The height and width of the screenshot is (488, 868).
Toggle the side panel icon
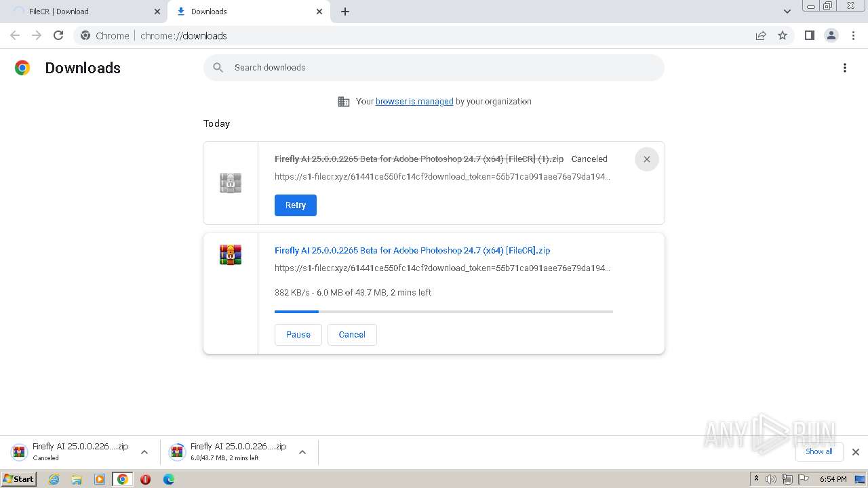pyautogui.click(x=810, y=35)
